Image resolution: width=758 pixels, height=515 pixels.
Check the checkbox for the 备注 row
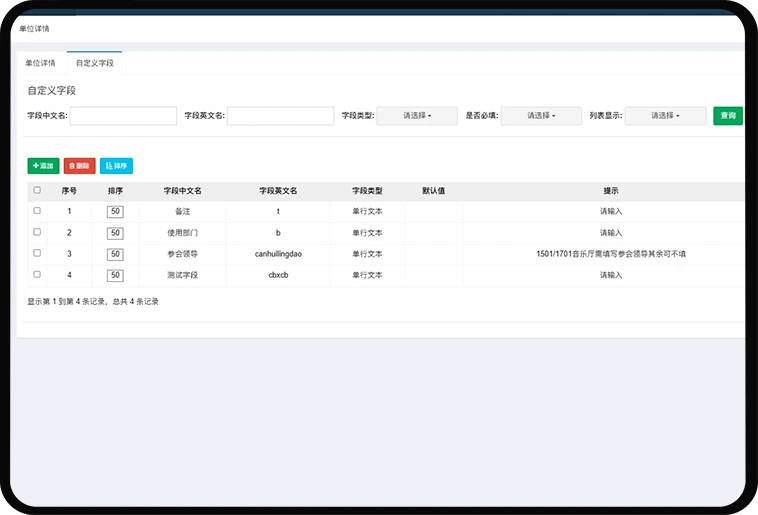pos(37,211)
